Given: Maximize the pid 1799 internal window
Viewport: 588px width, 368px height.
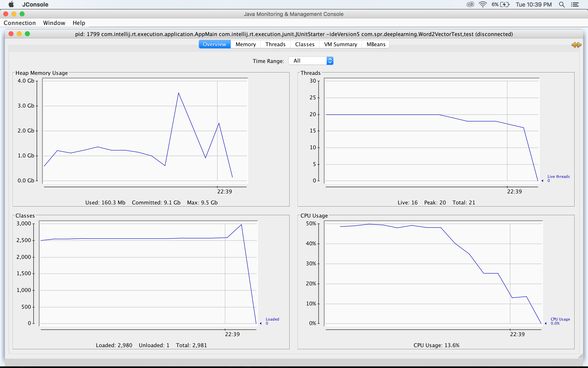Looking at the screenshot, I should click(x=27, y=34).
